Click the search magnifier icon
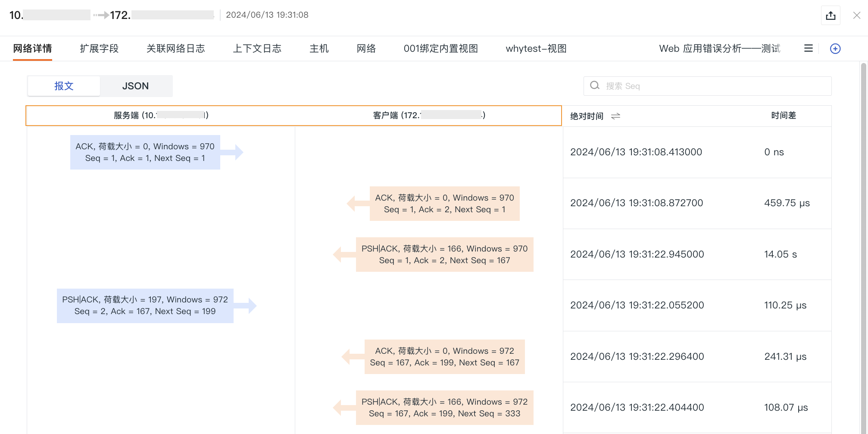868x434 pixels. pyautogui.click(x=595, y=85)
